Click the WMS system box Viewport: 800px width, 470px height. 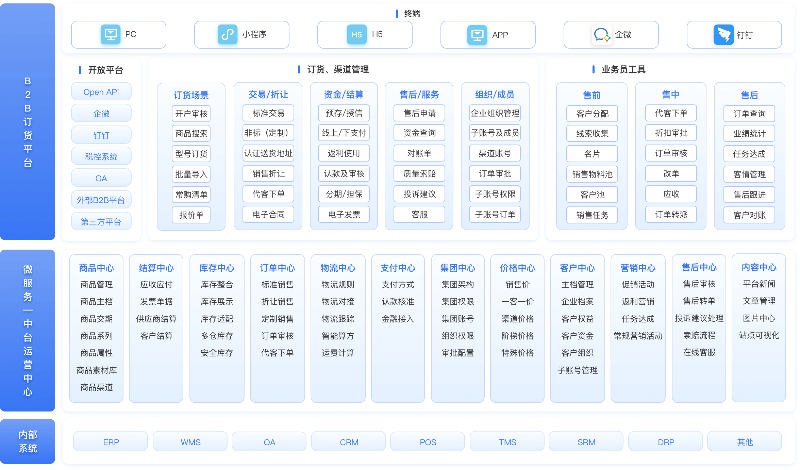(x=190, y=442)
